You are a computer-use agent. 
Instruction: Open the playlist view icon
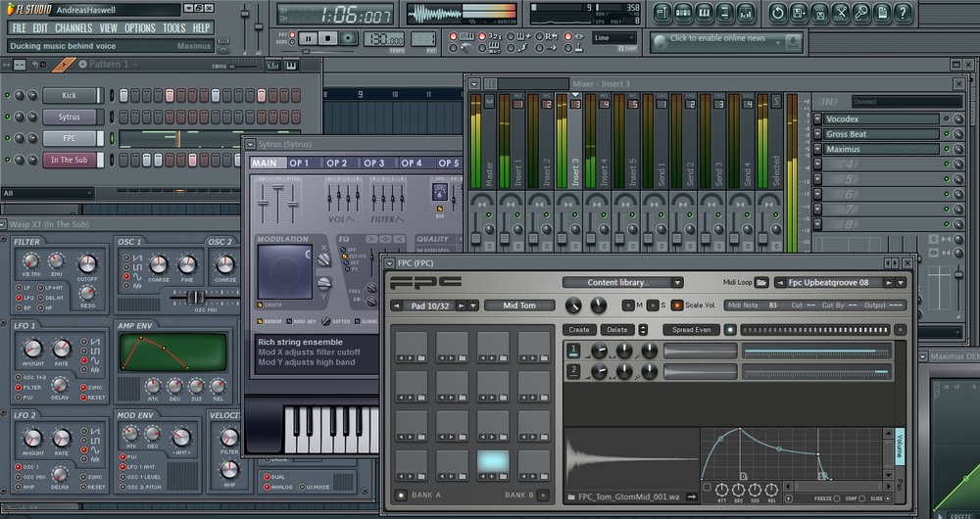pyautogui.click(x=662, y=13)
